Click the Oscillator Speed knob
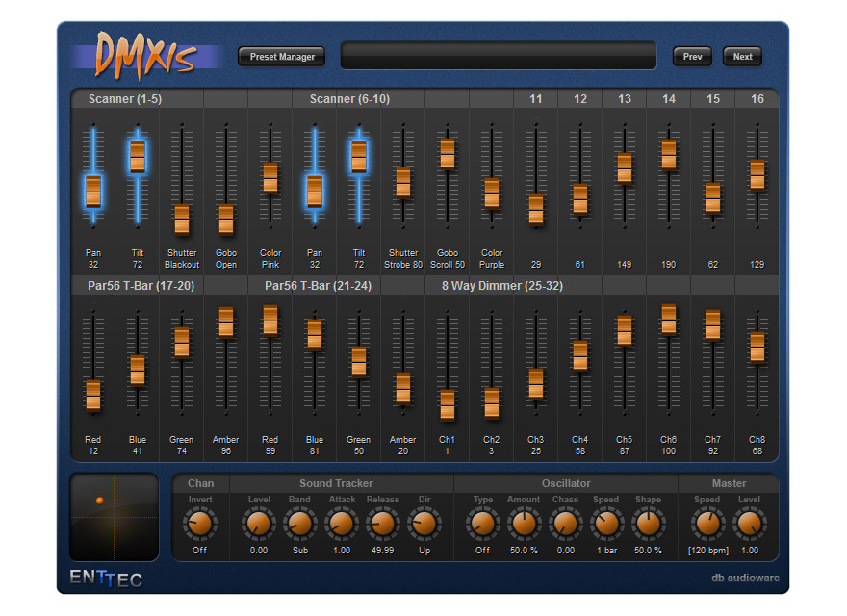The width and height of the screenshot is (847, 616). point(606,524)
